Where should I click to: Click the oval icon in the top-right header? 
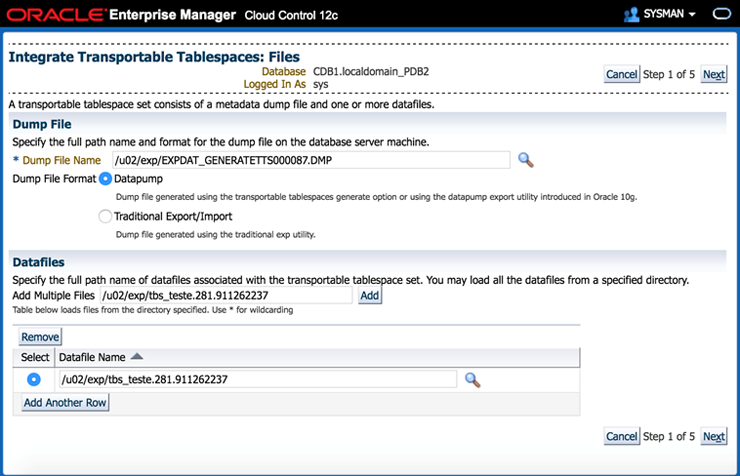[x=721, y=15]
